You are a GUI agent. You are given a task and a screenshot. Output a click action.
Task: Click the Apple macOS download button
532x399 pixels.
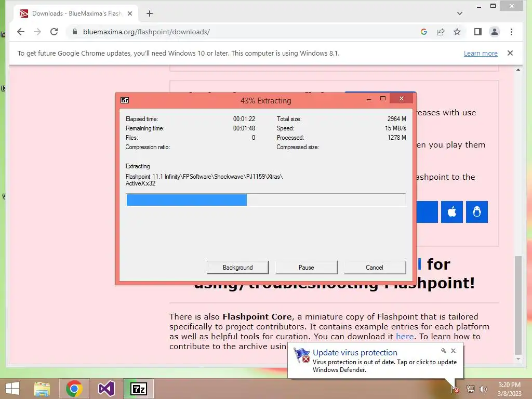point(451,212)
